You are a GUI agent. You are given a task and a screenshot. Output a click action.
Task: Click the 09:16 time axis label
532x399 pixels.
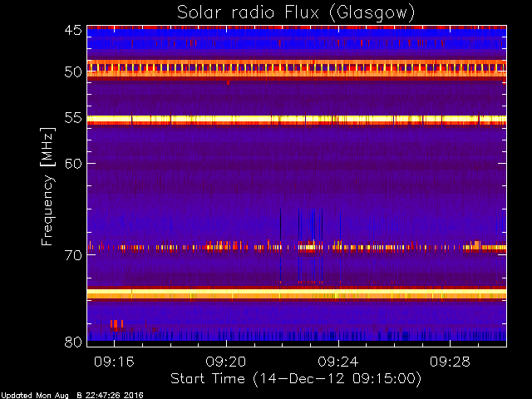[x=114, y=362]
